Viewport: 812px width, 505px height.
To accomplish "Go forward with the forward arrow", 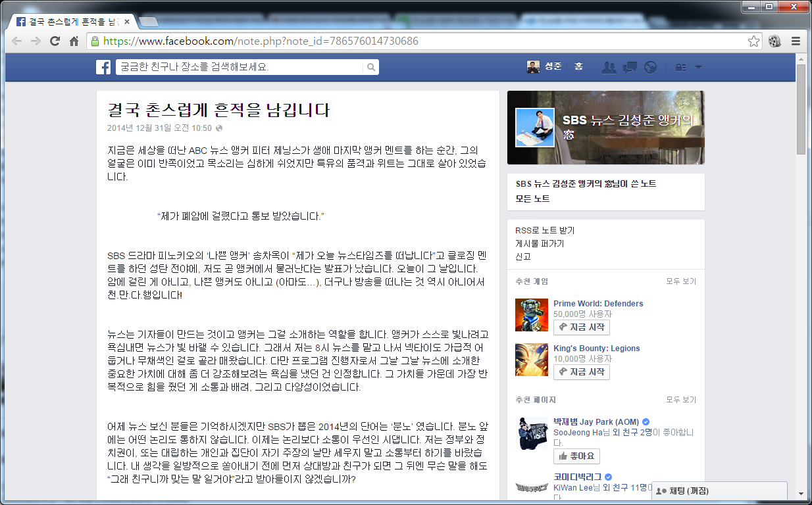I will 36,41.
